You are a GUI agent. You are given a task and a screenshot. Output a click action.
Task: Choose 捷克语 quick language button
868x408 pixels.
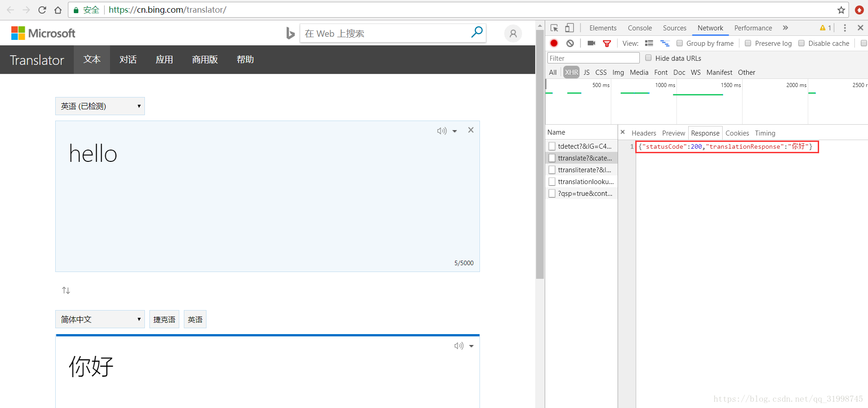tap(164, 319)
